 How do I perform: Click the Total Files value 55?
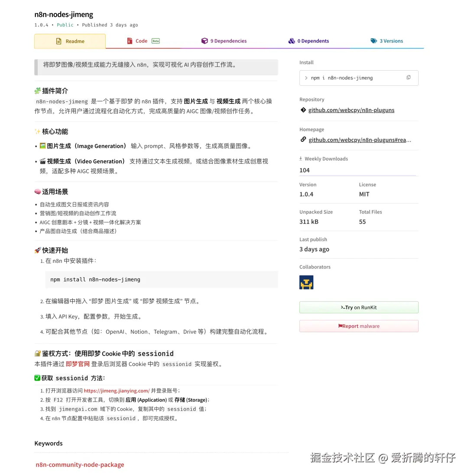tap(362, 222)
